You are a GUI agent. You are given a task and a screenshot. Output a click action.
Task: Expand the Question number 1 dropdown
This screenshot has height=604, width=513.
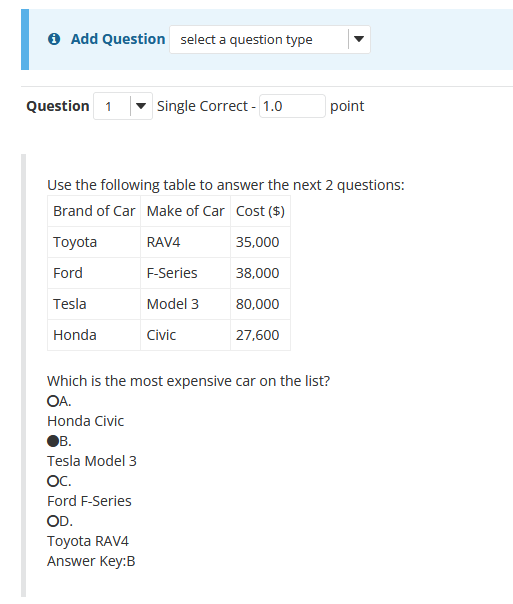click(x=123, y=106)
